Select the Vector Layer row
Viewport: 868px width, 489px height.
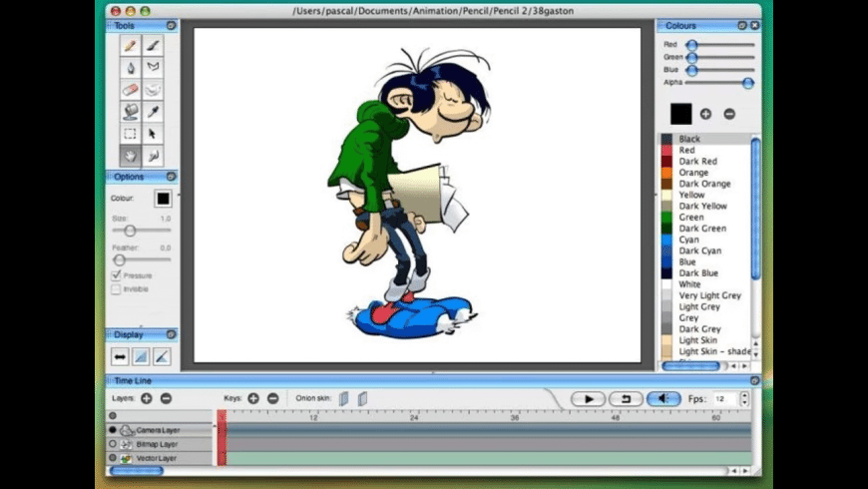tap(160, 458)
